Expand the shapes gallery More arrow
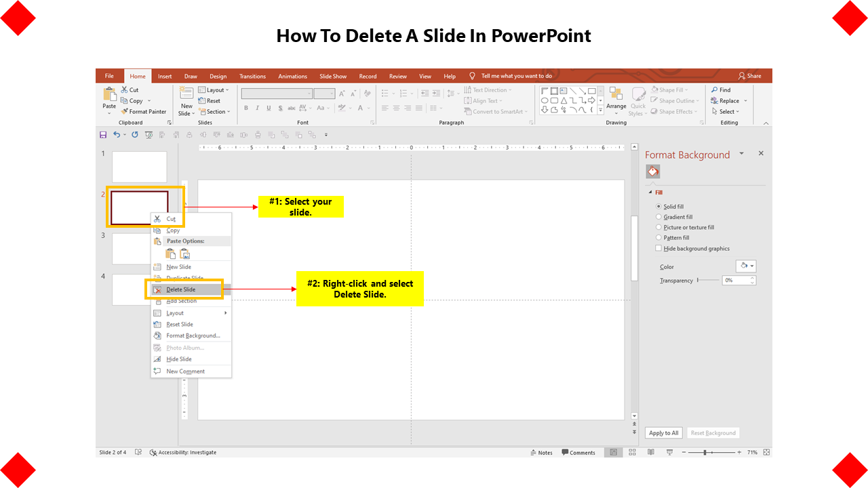The width and height of the screenshot is (868, 488). [x=600, y=109]
